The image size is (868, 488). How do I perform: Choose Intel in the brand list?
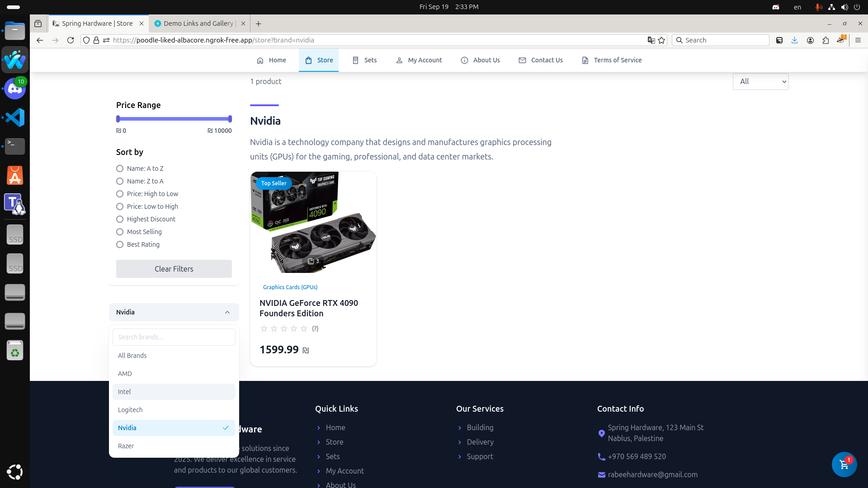[174, 392]
